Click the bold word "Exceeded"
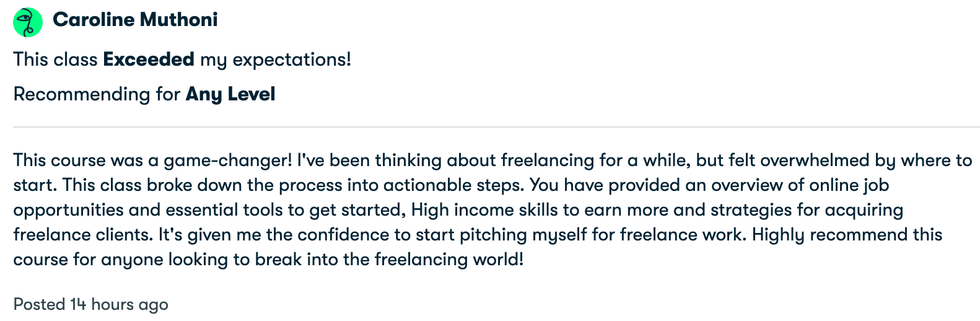The image size is (980, 321). point(149,59)
